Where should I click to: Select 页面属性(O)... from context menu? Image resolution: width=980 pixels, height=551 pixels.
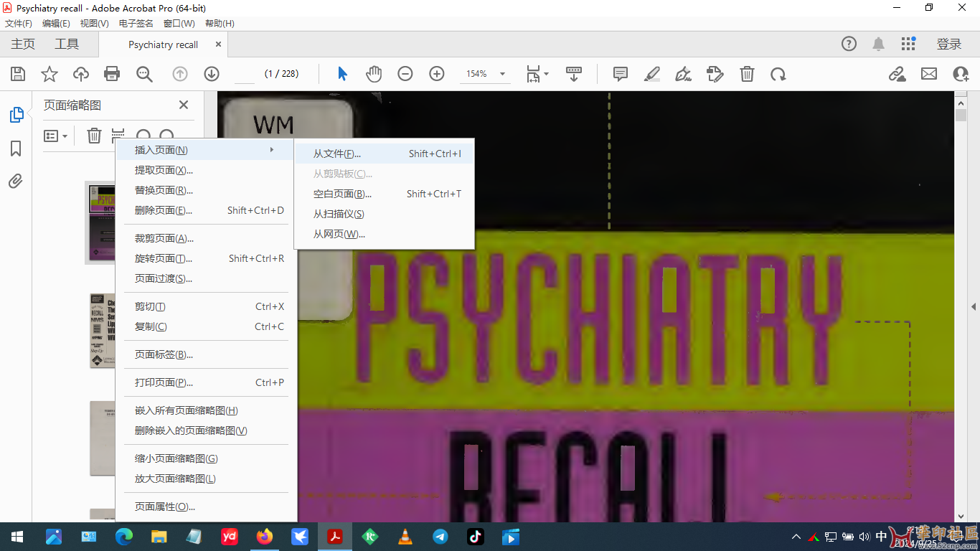pyautogui.click(x=206, y=507)
